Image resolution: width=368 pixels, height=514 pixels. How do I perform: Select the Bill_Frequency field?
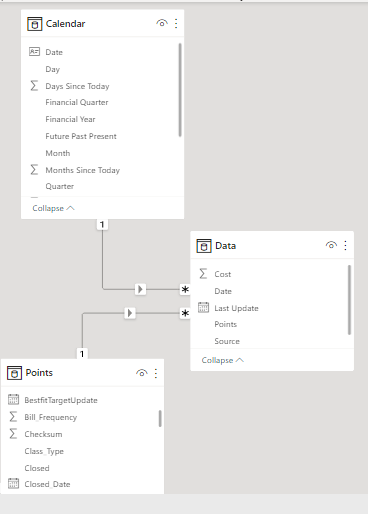[51, 417]
